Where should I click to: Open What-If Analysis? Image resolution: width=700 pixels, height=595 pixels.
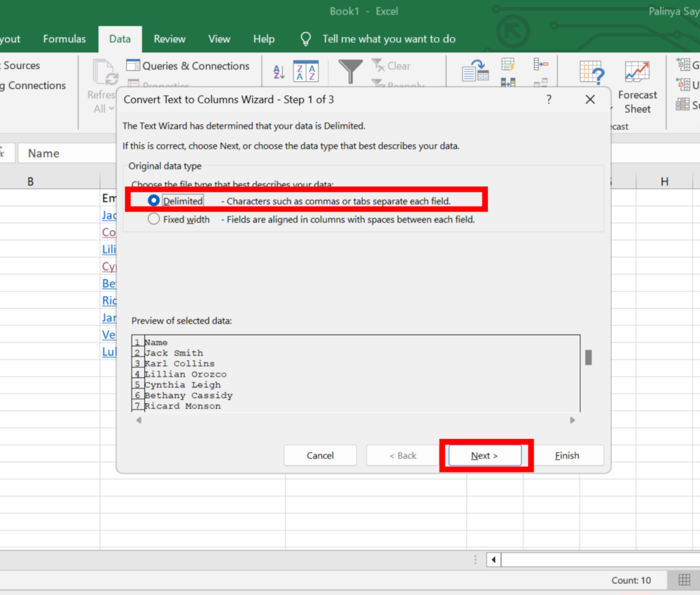pyautogui.click(x=591, y=71)
